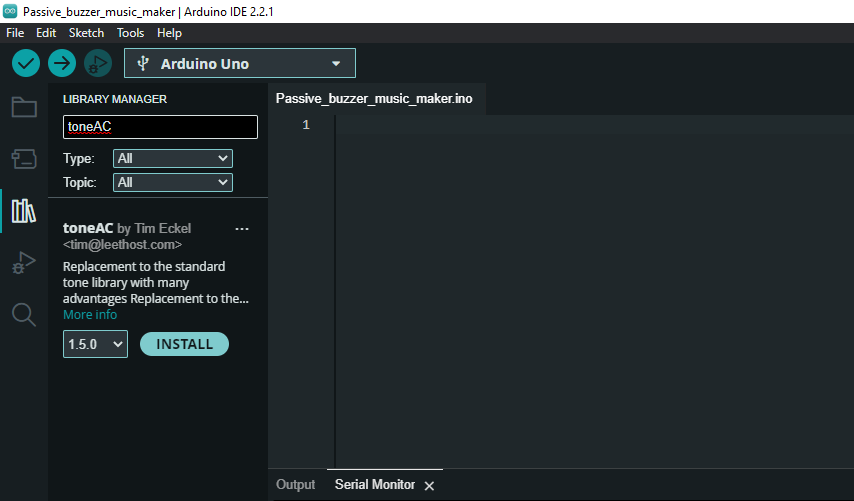Click Library Manager books icon in sidebar
Image resolution: width=854 pixels, height=501 pixels.
coord(24,211)
